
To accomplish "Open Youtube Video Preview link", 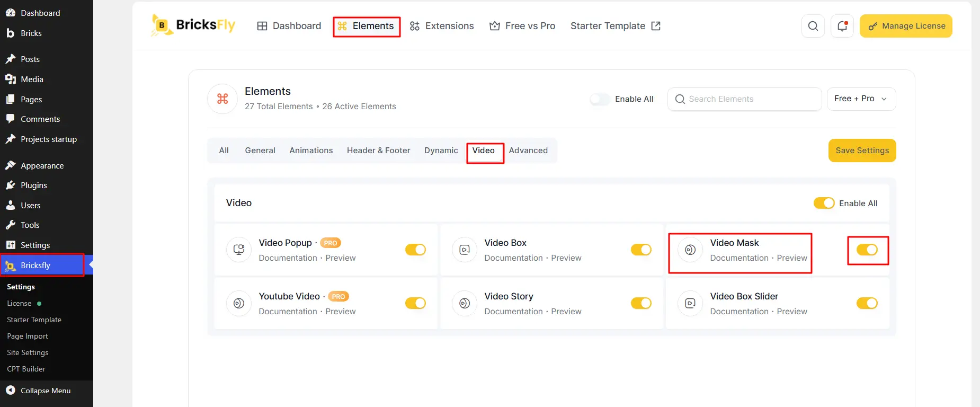I will (341, 312).
